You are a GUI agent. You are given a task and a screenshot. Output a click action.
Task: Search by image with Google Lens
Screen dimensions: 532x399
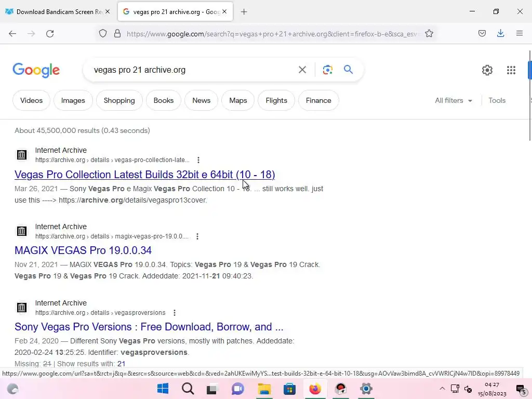click(x=327, y=70)
